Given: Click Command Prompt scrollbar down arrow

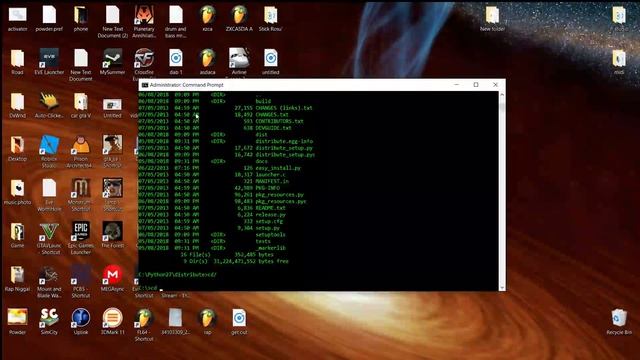Looking at the screenshot, I should coord(502,287).
